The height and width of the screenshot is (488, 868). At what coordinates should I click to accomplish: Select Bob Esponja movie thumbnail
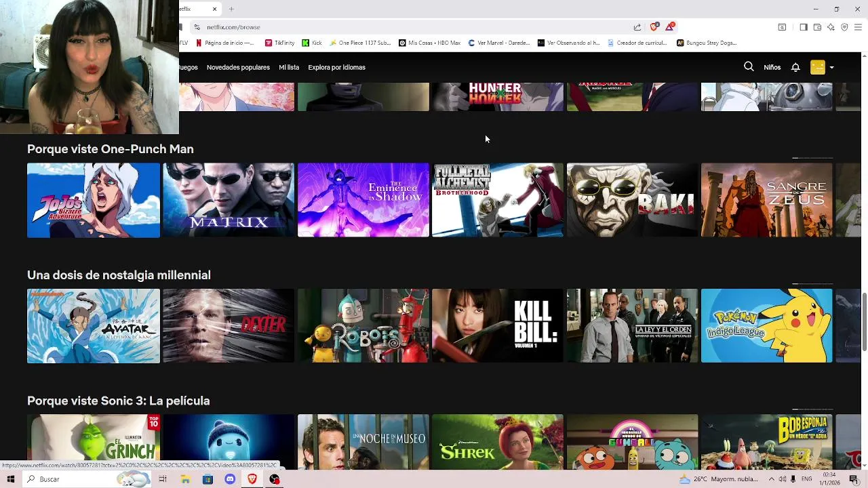point(766,441)
